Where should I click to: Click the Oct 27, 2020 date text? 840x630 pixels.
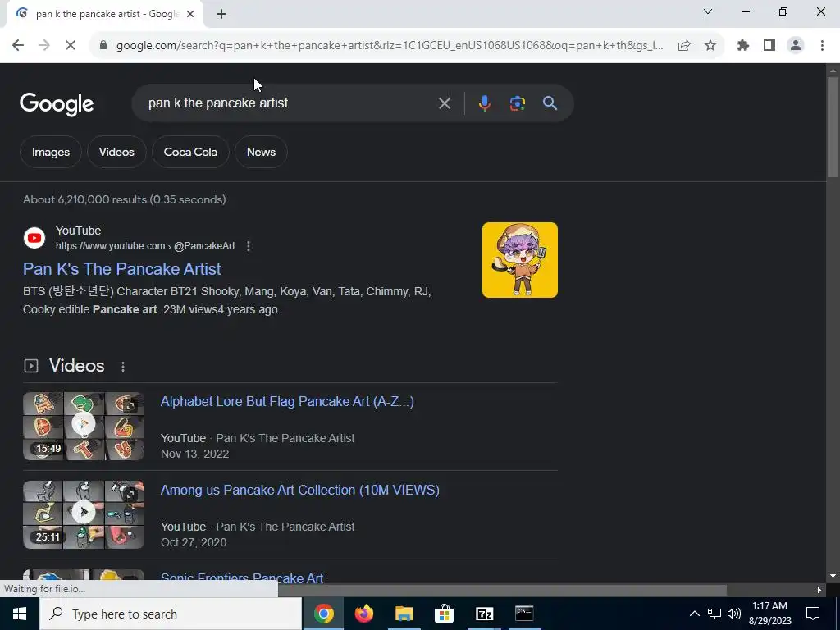(x=194, y=542)
